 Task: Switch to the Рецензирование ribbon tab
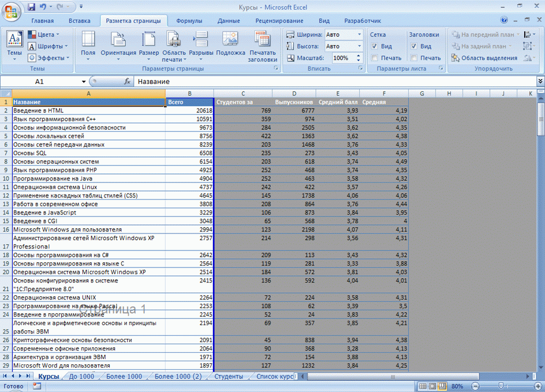279,21
